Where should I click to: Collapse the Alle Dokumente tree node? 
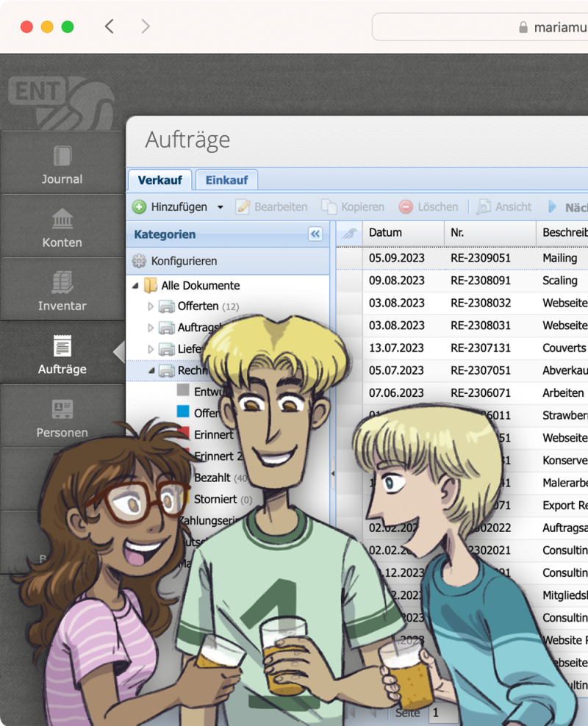(x=135, y=286)
